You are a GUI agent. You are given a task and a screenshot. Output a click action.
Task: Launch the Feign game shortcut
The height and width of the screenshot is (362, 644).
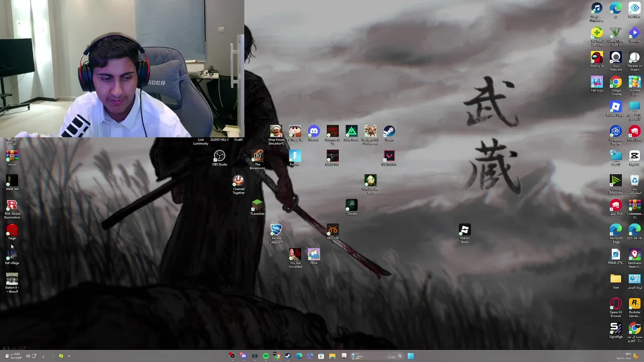click(12, 232)
